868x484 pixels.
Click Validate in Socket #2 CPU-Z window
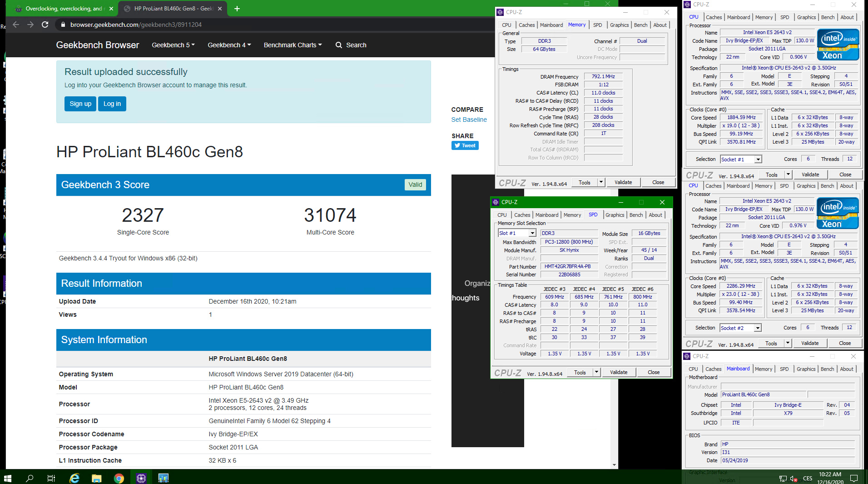(x=810, y=343)
